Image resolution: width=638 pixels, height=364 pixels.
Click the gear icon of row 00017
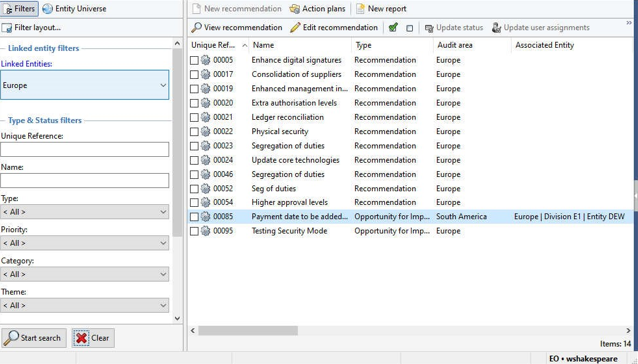click(x=205, y=74)
